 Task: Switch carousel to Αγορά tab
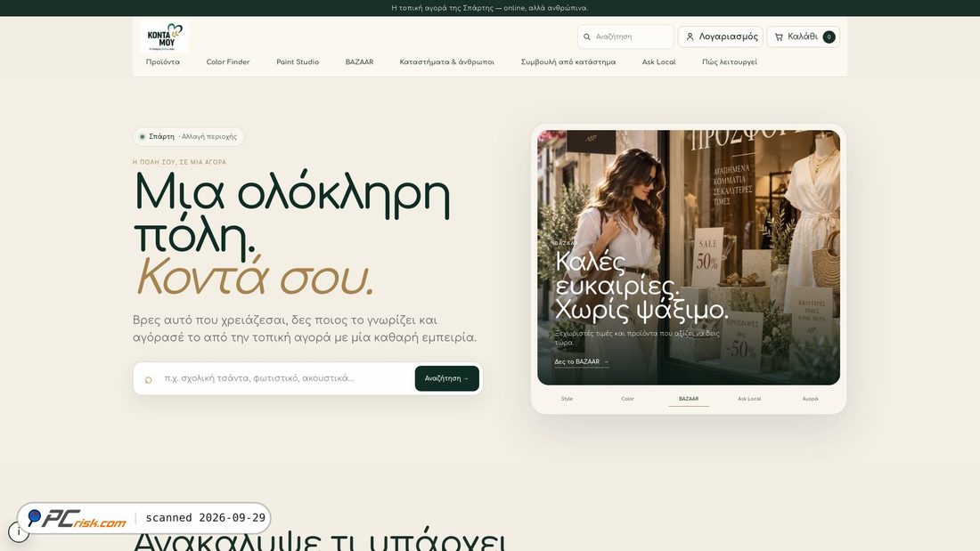pos(810,399)
